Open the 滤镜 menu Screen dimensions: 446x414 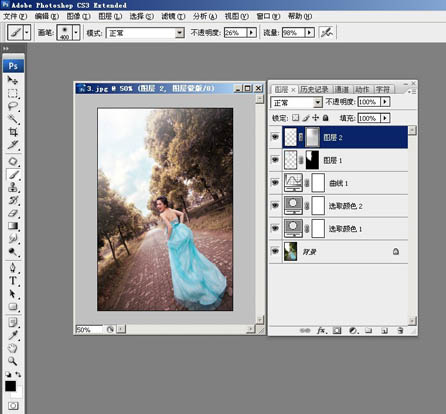click(173, 16)
